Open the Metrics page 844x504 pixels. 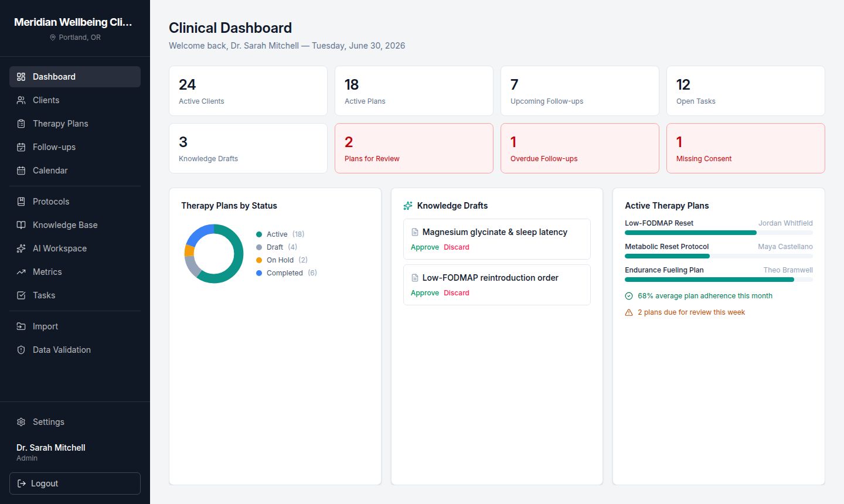pyautogui.click(x=75, y=272)
